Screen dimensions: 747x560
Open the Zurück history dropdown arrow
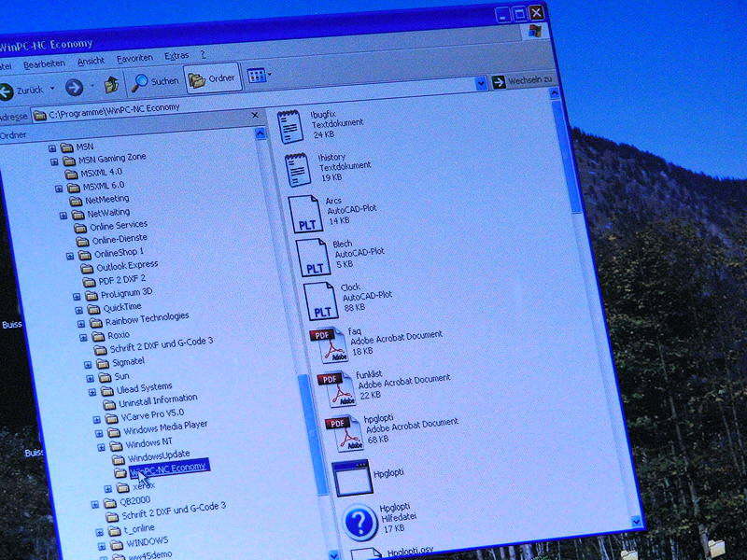click(52, 89)
